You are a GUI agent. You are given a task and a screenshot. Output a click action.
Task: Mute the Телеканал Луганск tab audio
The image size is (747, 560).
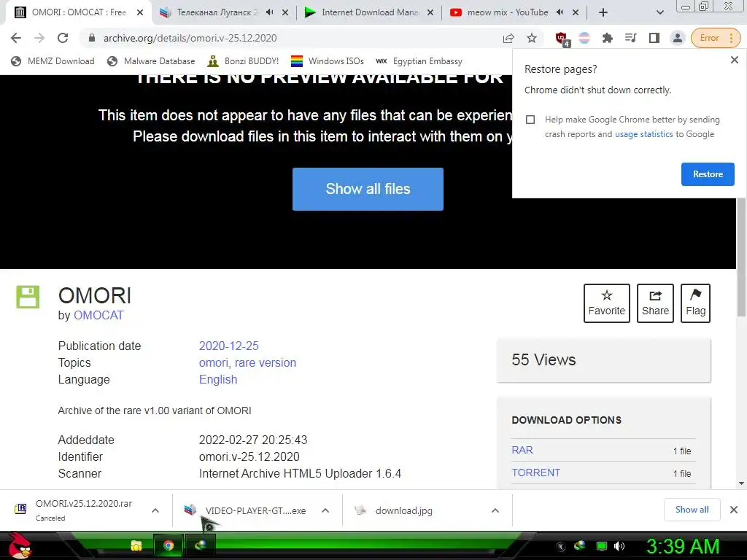(270, 12)
